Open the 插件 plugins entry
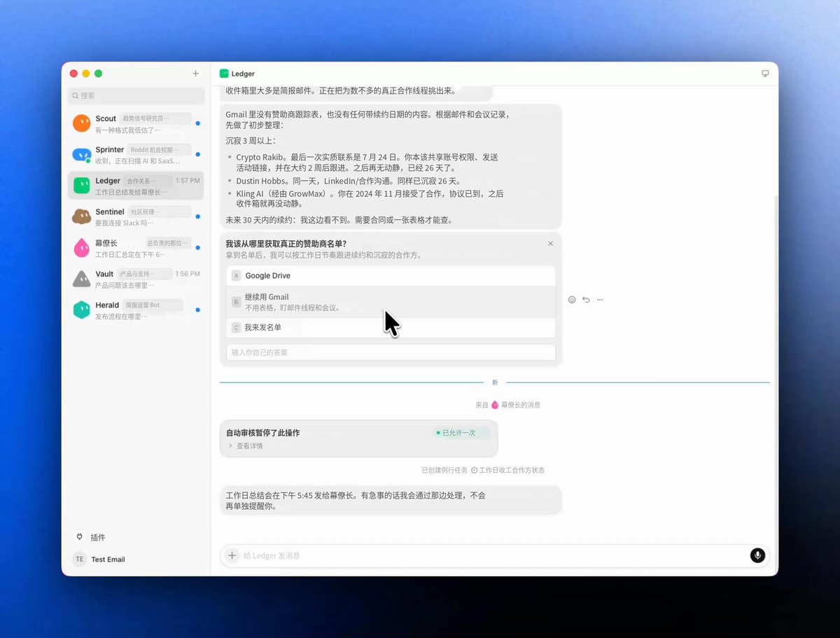This screenshot has height=638, width=840. tap(90, 537)
